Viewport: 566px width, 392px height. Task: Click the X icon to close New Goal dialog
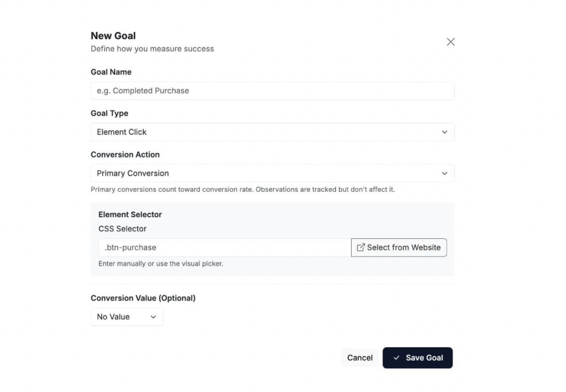pyautogui.click(x=450, y=41)
